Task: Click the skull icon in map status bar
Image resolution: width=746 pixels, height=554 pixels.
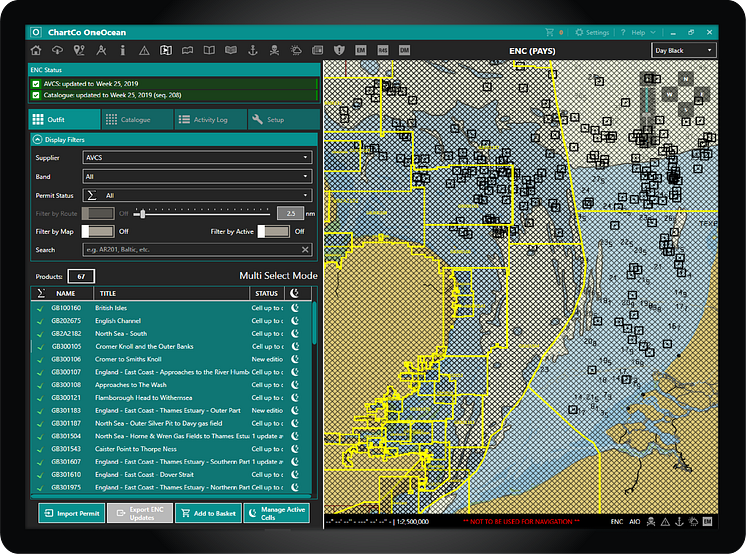Action: click(x=651, y=522)
